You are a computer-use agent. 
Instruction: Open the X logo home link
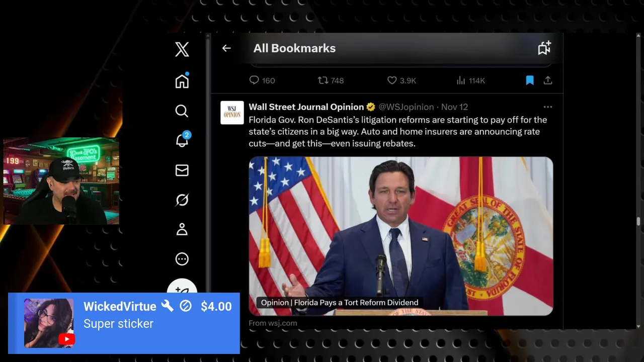point(182,49)
